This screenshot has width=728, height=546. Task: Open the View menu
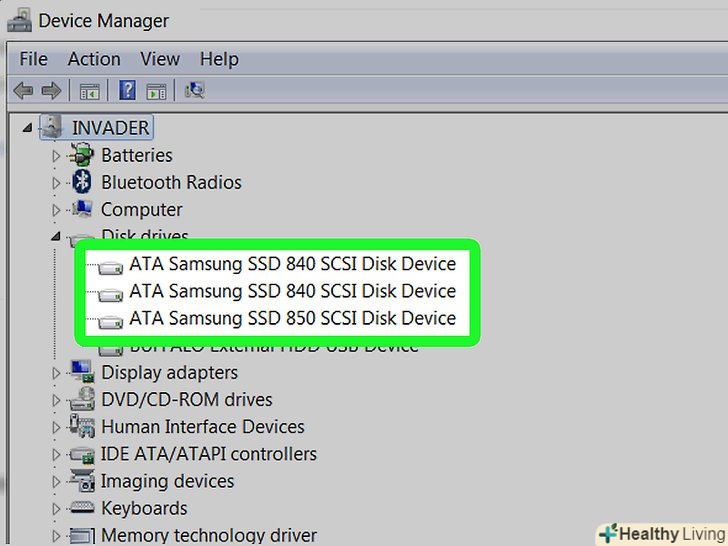coord(160,59)
